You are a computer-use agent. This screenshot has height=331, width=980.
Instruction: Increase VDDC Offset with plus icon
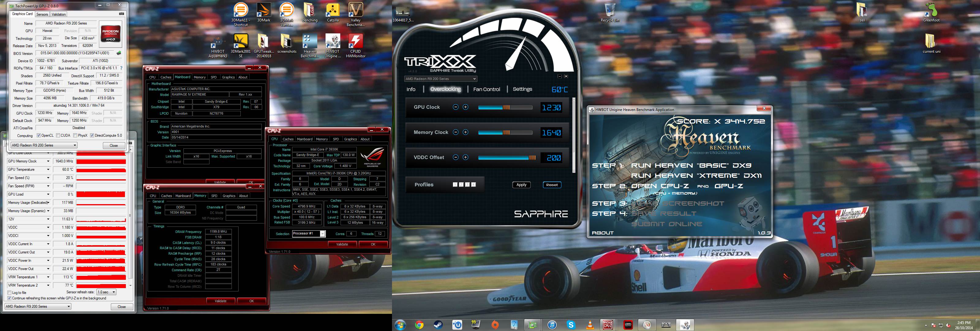(x=465, y=157)
